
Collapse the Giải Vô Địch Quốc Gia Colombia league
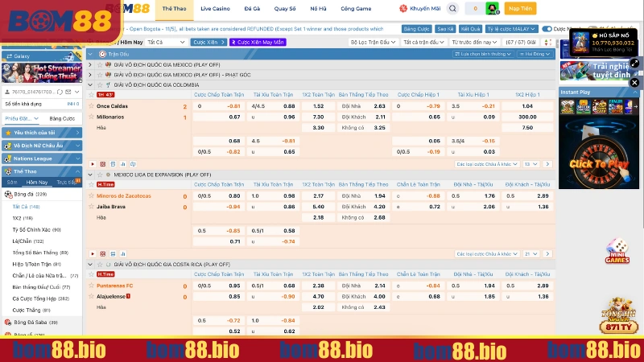click(90, 85)
